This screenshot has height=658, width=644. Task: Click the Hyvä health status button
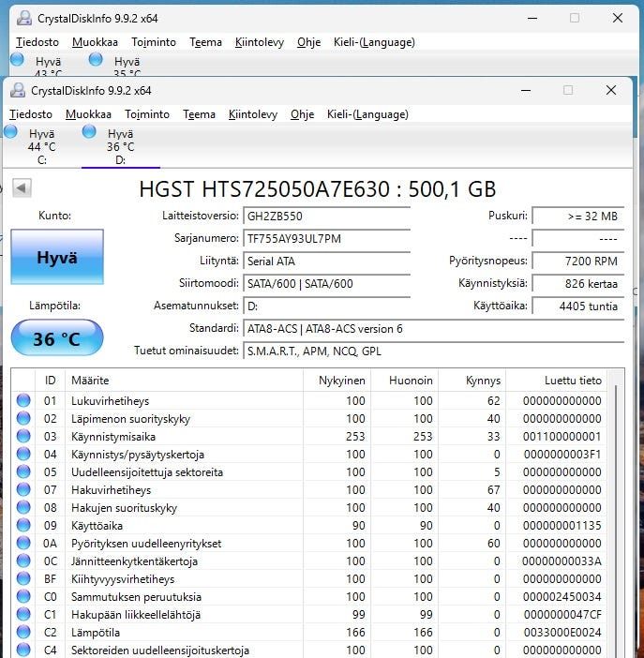(x=57, y=257)
